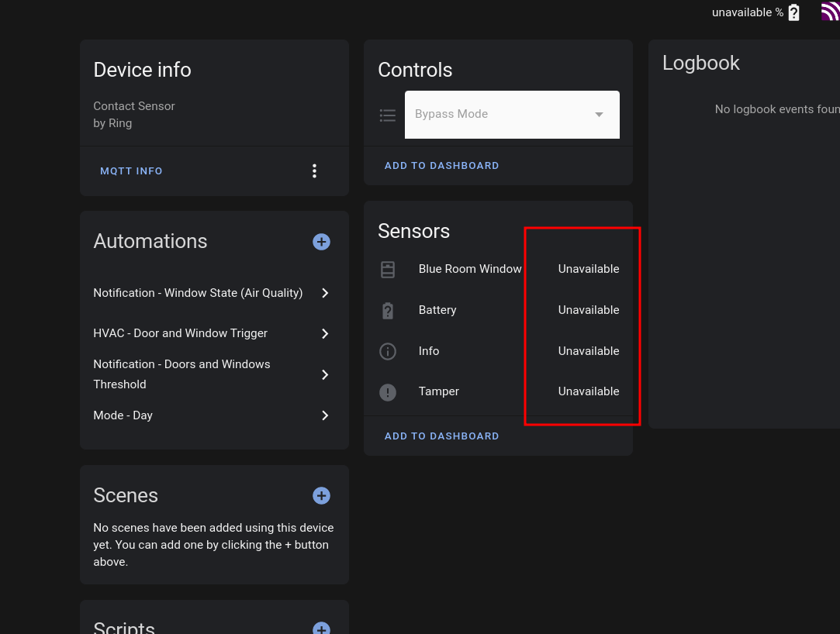
Task: Click the Tamper sensor icon
Action: point(388,392)
